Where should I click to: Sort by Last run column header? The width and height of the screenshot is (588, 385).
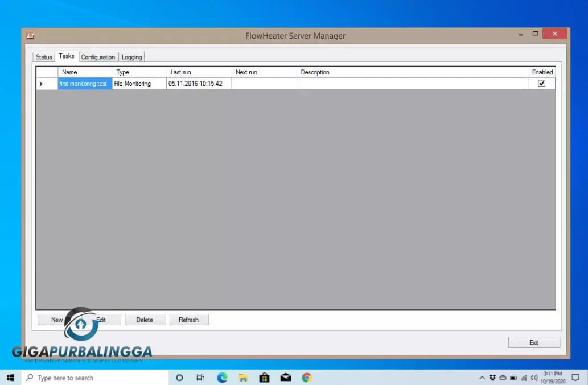(199, 72)
